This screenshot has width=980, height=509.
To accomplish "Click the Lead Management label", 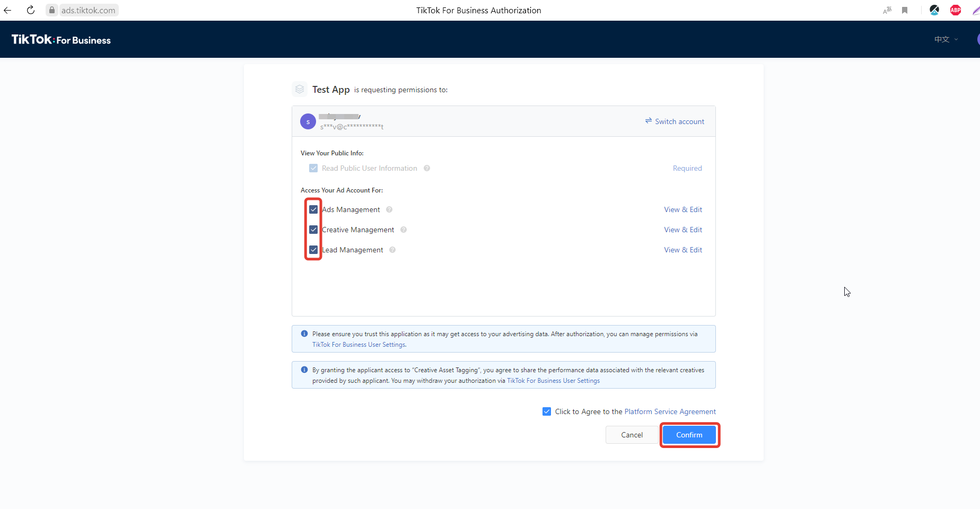I will click(353, 250).
